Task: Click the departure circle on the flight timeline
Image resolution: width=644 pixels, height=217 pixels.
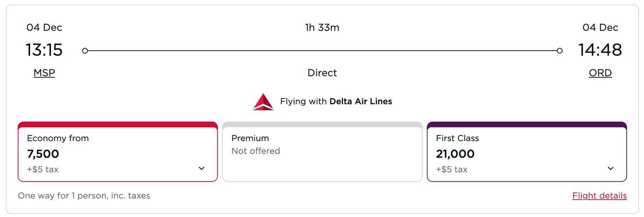Action: [x=85, y=51]
